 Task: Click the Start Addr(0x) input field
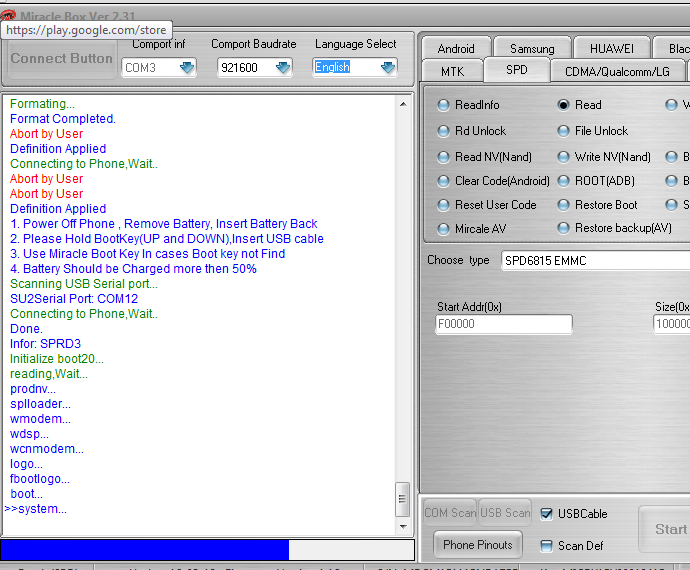click(504, 324)
